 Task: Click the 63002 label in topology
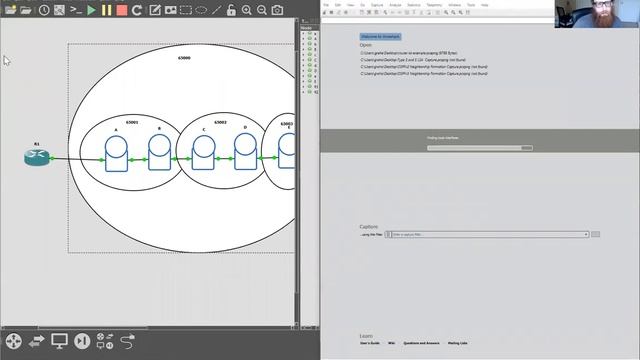[x=220, y=122]
